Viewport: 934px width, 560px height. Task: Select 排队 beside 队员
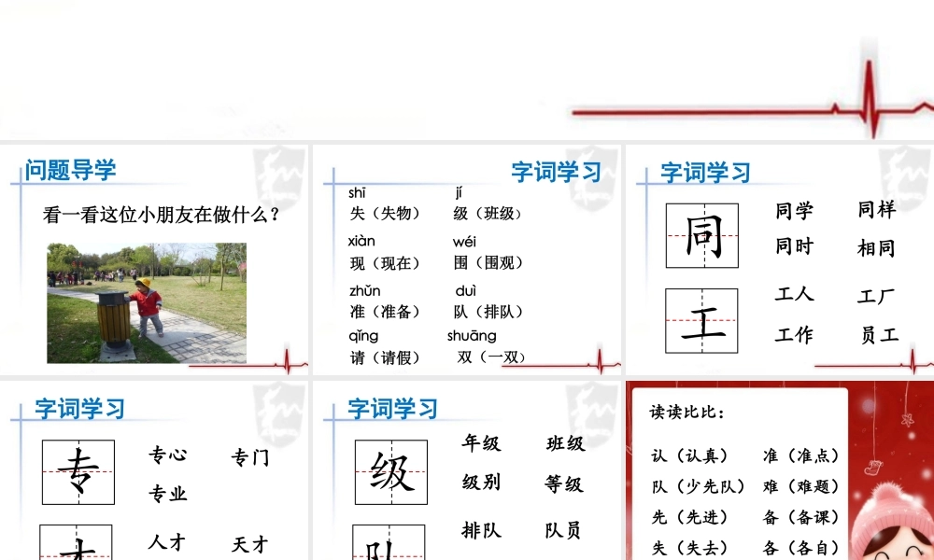pyautogui.click(x=481, y=529)
